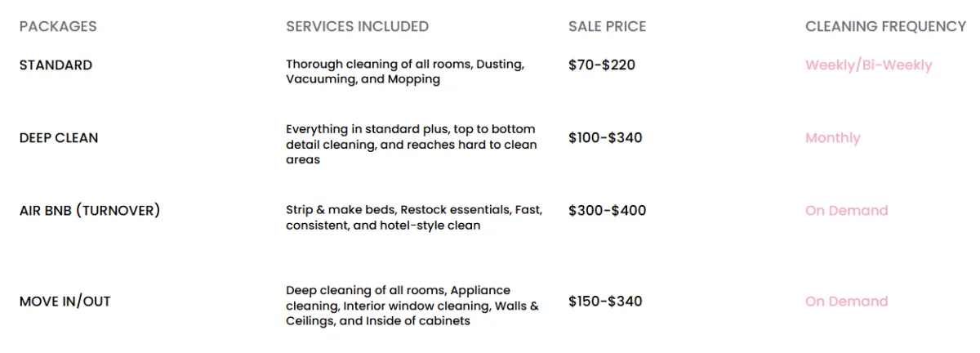
Task: Click the Deep Clean services description
Action: pyautogui.click(x=412, y=144)
